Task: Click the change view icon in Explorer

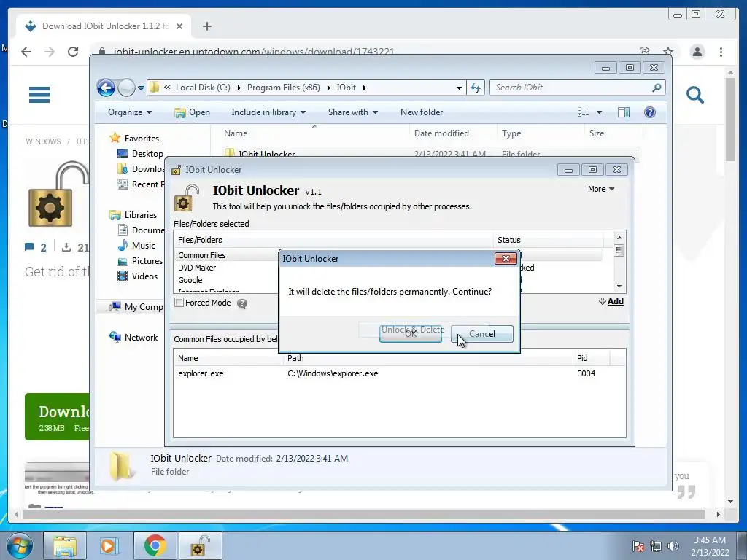Action: (583, 112)
